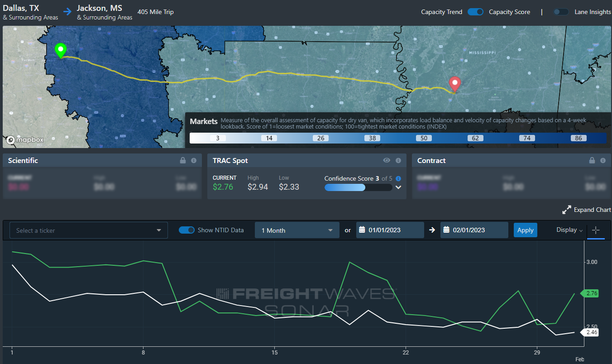Click the lock icon on the Contract panel
The height and width of the screenshot is (364, 612).
coord(592,160)
